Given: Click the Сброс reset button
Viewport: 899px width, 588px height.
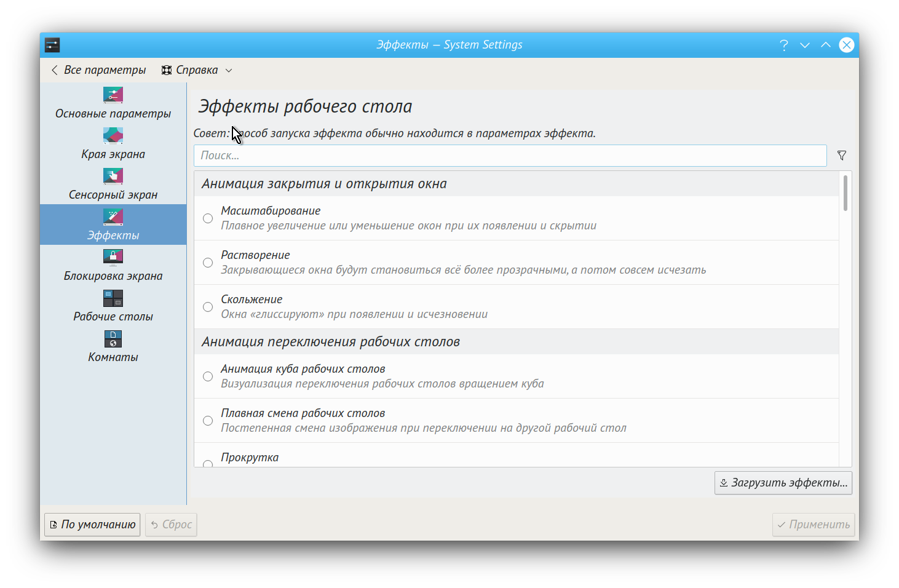Looking at the screenshot, I should (171, 525).
